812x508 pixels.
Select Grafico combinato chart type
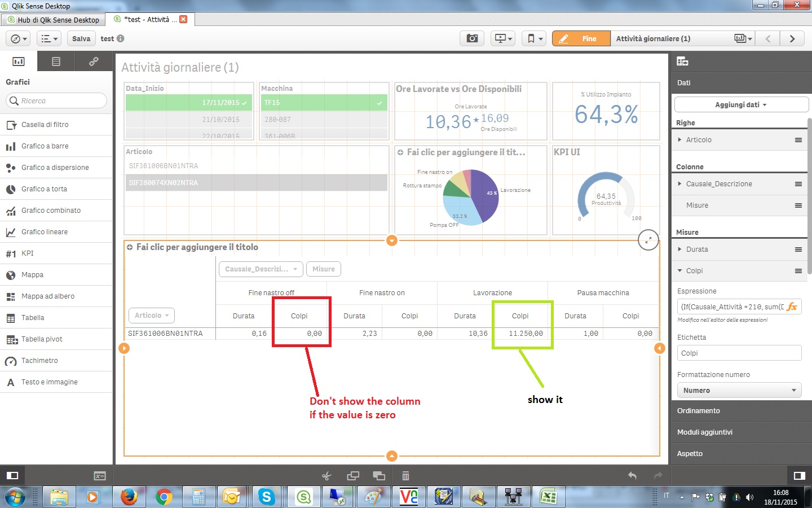56,211
